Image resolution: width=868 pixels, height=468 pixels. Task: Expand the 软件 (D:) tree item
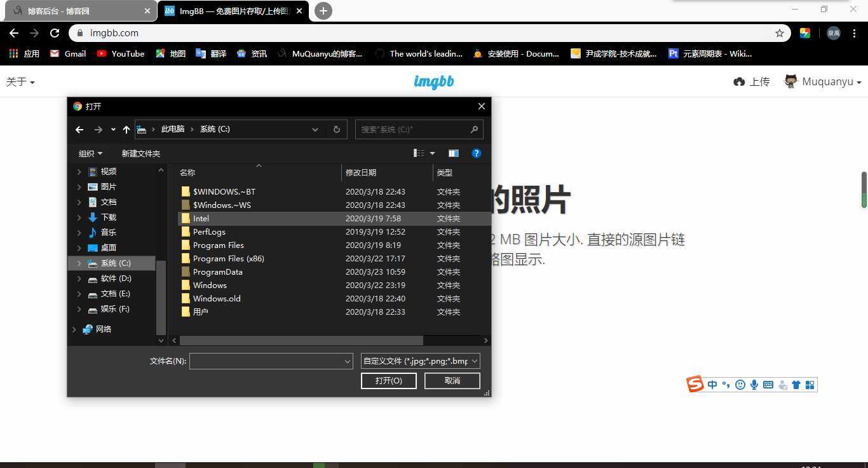pyautogui.click(x=78, y=278)
